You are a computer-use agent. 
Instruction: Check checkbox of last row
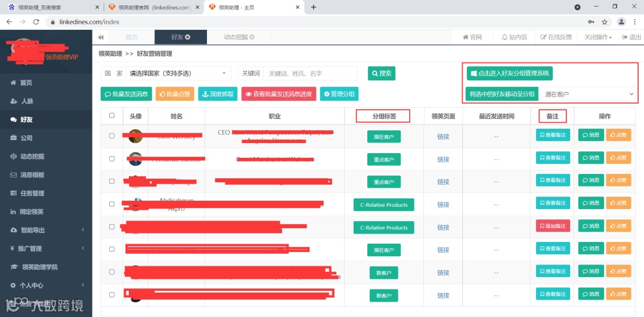(112, 294)
